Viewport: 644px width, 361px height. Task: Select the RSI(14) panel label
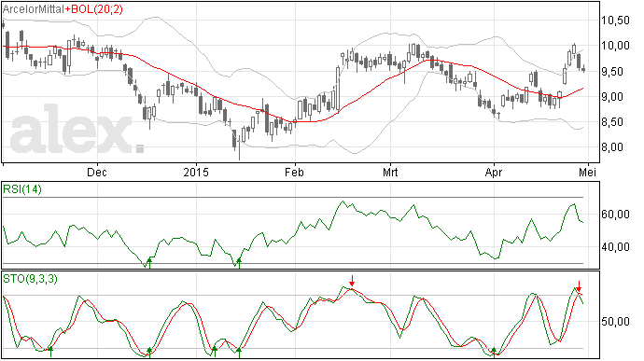click(x=22, y=189)
